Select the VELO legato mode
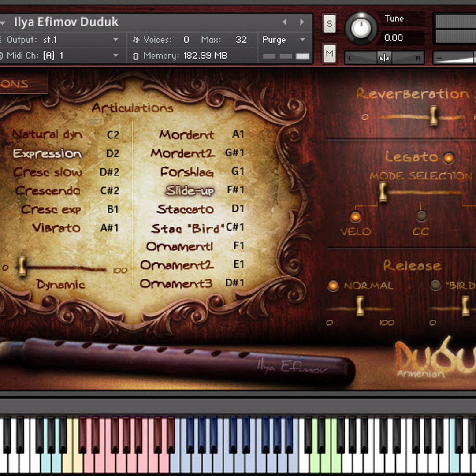 [355, 216]
